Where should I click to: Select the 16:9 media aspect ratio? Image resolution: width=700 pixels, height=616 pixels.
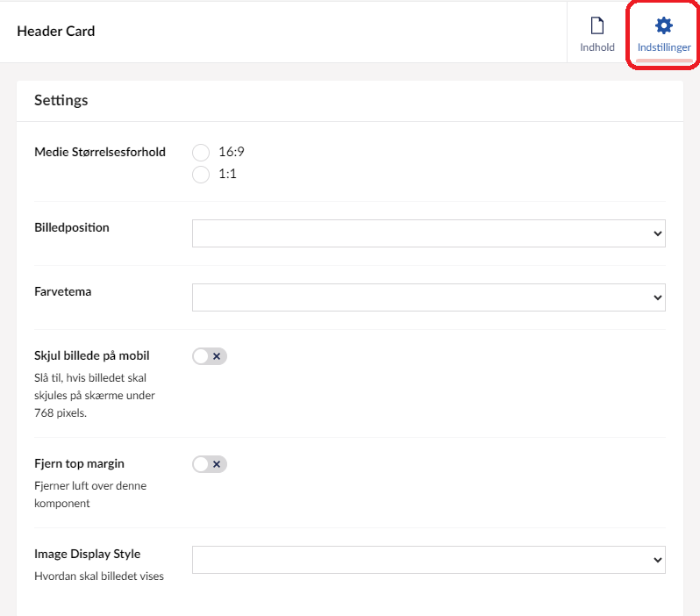[x=201, y=153]
